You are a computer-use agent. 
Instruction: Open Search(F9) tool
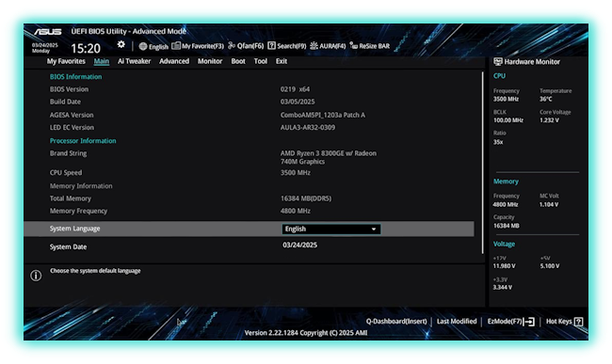[x=287, y=46]
